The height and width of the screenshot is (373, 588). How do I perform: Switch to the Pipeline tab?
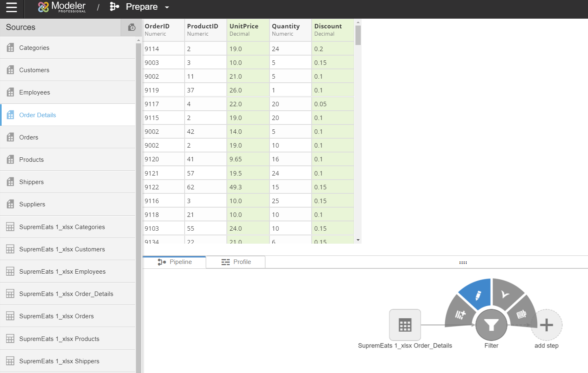click(x=174, y=262)
